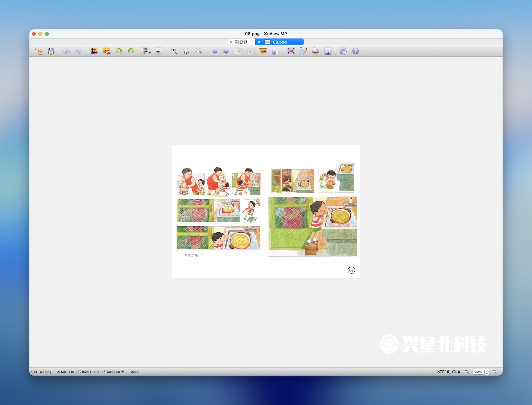
Task: Click the Save As floppy disk icon
Action: pos(51,51)
